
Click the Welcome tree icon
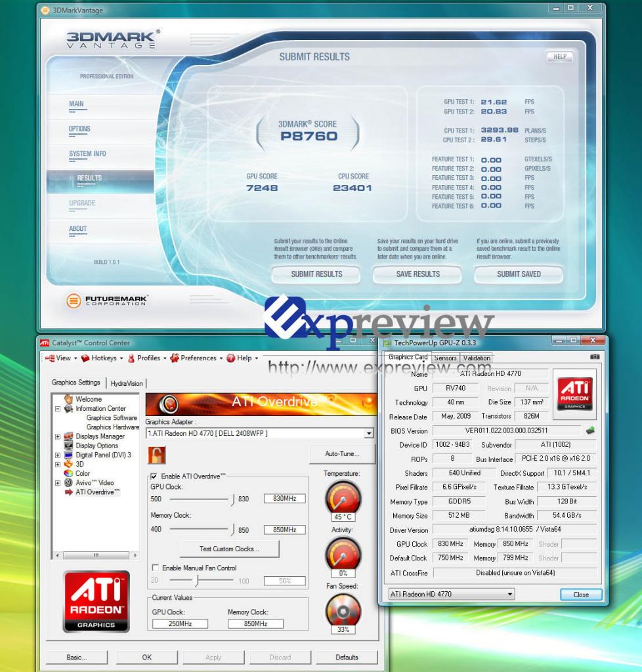[68, 399]
